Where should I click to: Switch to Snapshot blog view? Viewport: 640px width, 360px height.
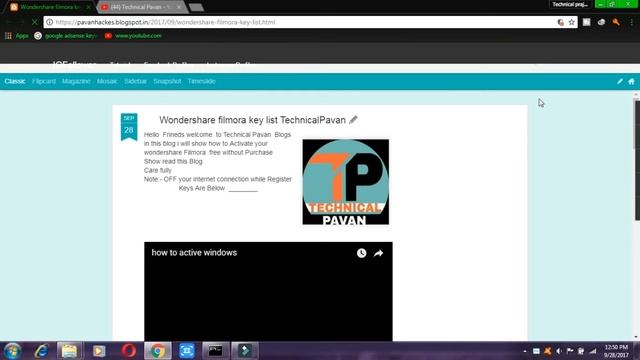[167, 81]
